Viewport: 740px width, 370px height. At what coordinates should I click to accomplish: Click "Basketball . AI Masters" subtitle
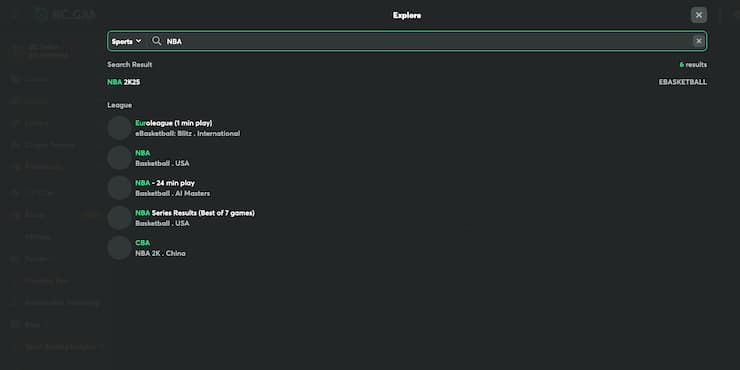(172, 193)
